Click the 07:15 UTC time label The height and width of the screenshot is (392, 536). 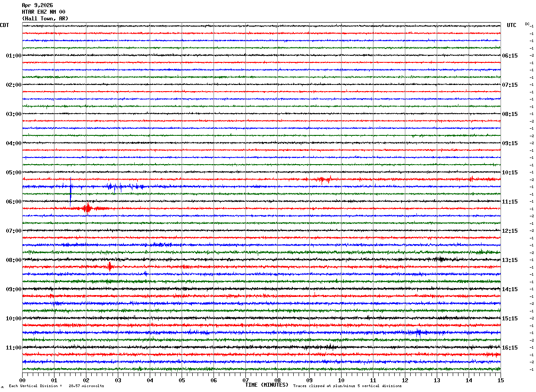point(510,85)
